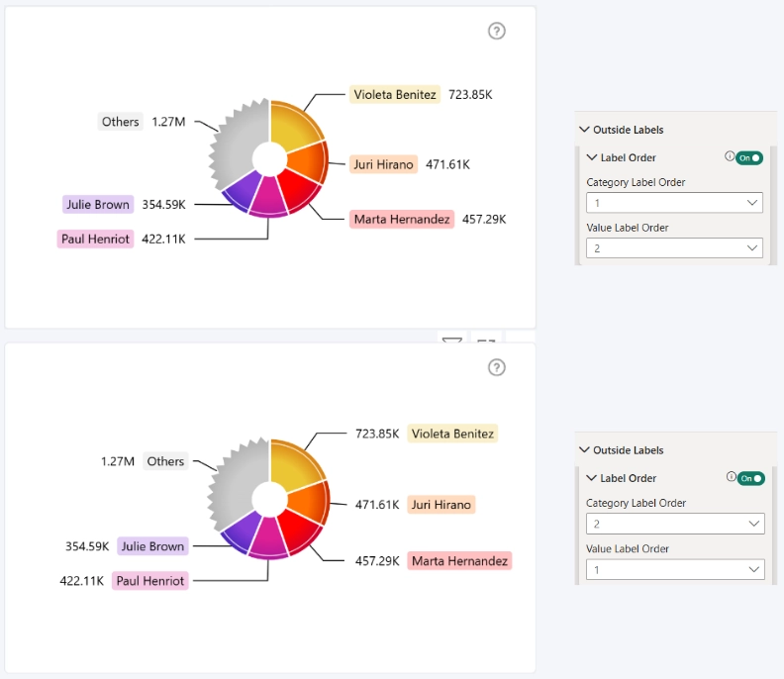The image size is (784, 679).
Task: Click Marta Hernandez label in top chart
Action: coord(402,219)
